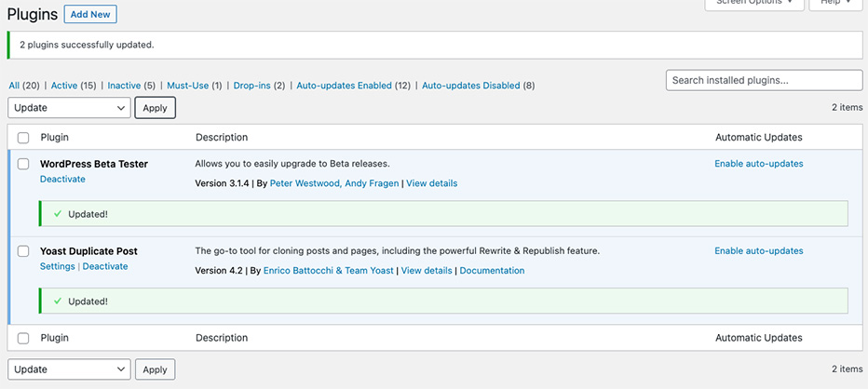The width and height of the screenshot is (868, 389).
Task: Click 'Allows you to easily upgrade' description text
Action: [292, 164]
